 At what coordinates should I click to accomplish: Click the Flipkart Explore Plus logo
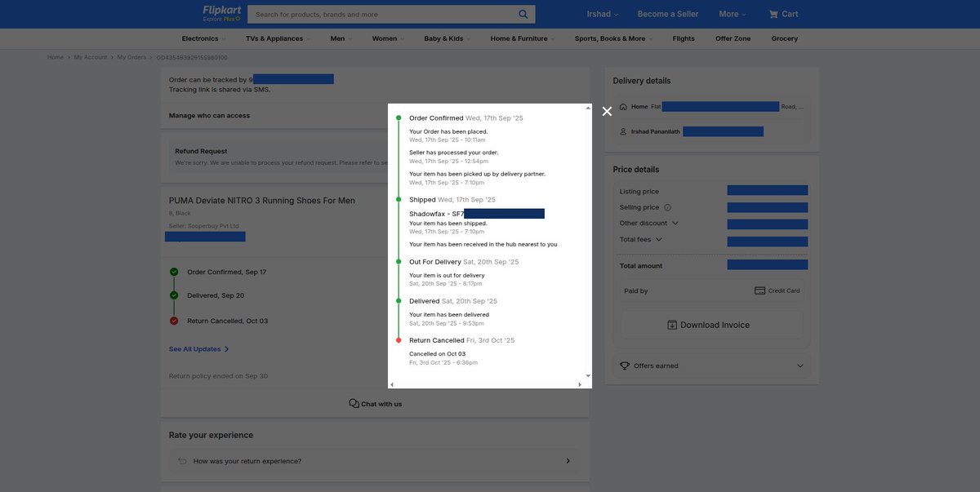(x=221, y=13)
